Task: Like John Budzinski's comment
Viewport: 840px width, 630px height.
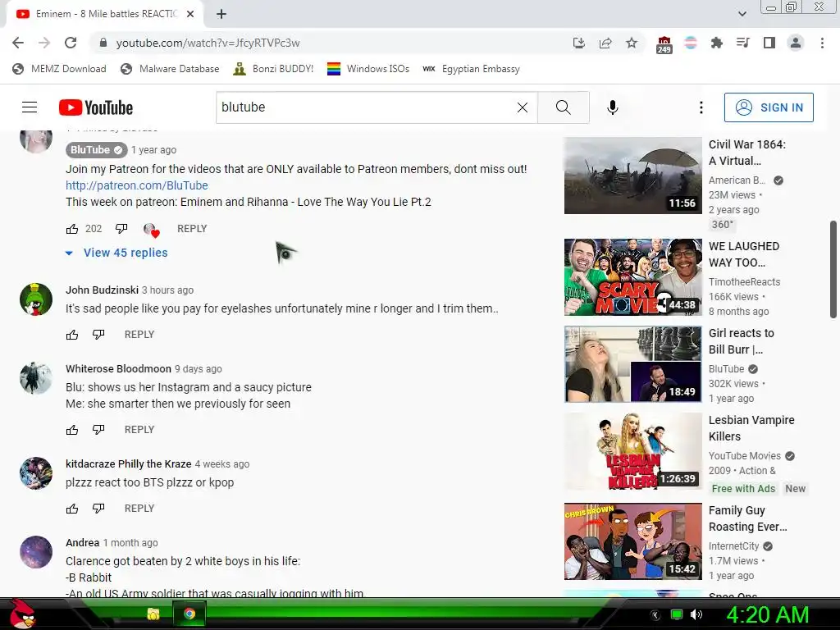Action: click(72, 335)
